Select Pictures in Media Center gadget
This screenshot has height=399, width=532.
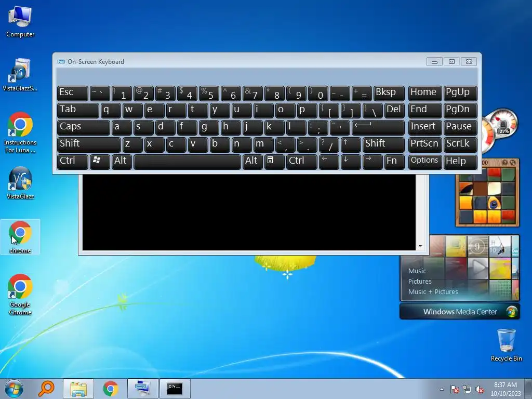coord(420,281)
